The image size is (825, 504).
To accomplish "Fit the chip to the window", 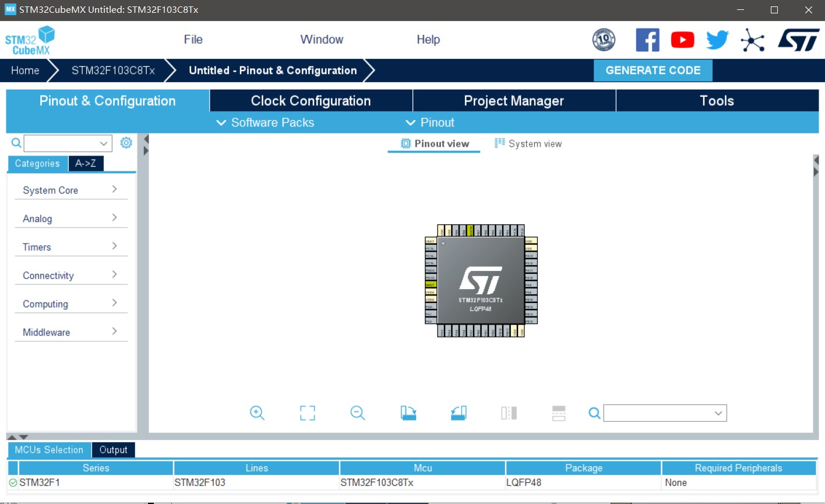I will tap(308, 413).
